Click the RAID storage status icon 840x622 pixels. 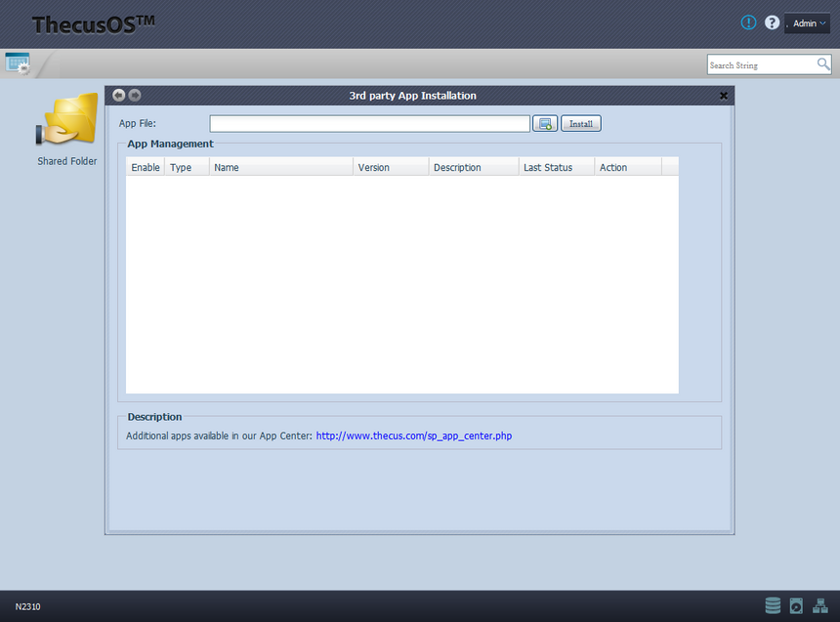click(773, 605)
